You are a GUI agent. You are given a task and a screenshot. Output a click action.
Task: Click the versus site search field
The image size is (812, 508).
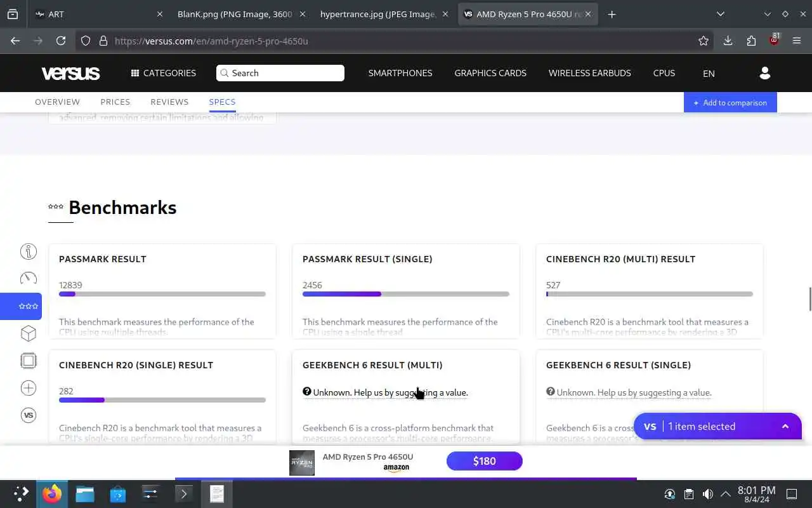point(280,73)
